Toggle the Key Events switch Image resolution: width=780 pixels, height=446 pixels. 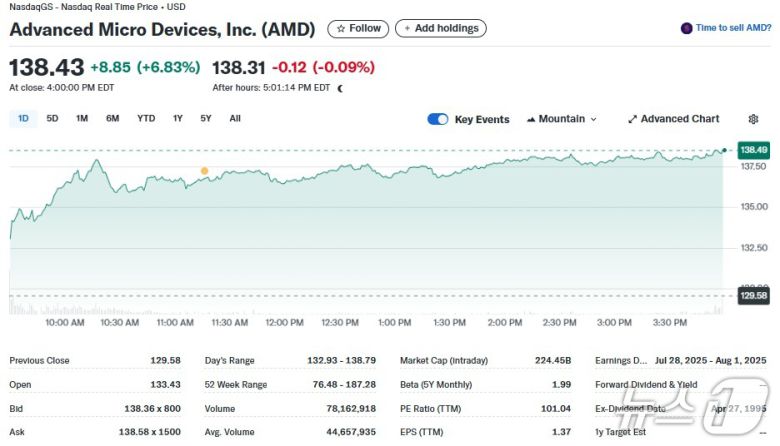point(438,119)
